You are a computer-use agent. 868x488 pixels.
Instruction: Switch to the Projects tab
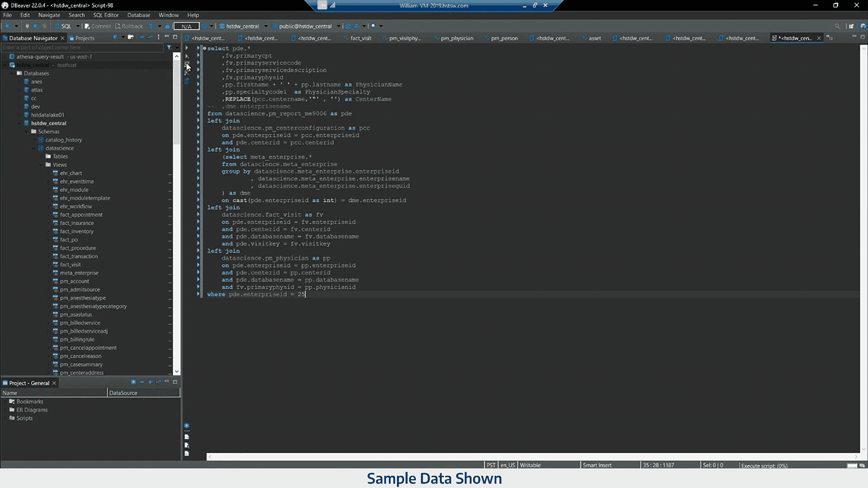81,38
